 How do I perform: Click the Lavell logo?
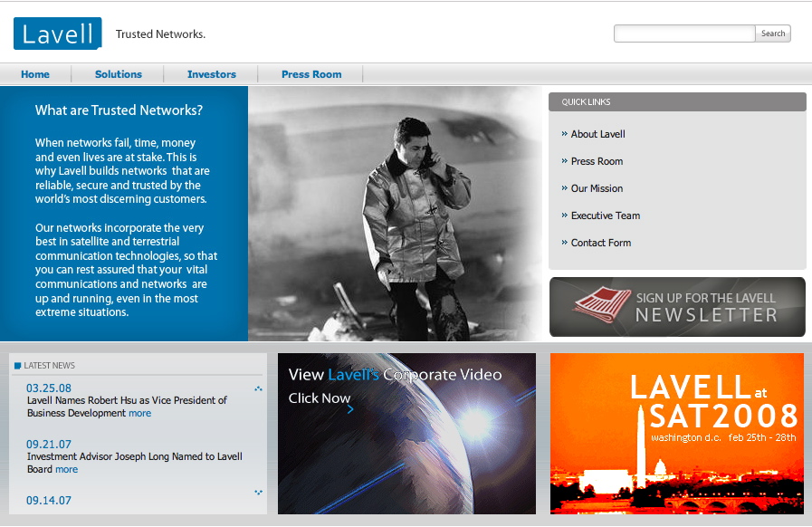[57, 33]
